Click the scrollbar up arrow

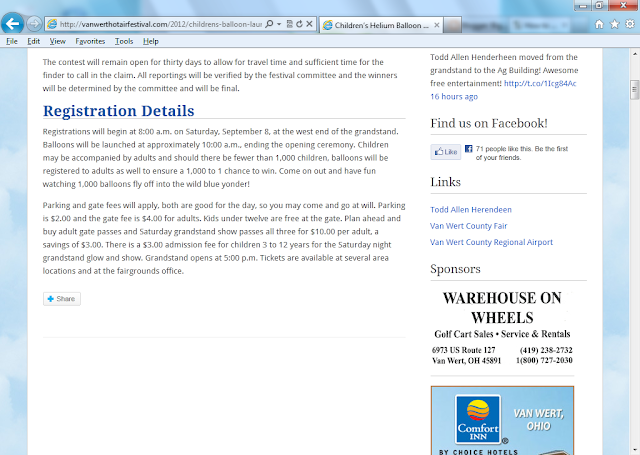point(635,54)
